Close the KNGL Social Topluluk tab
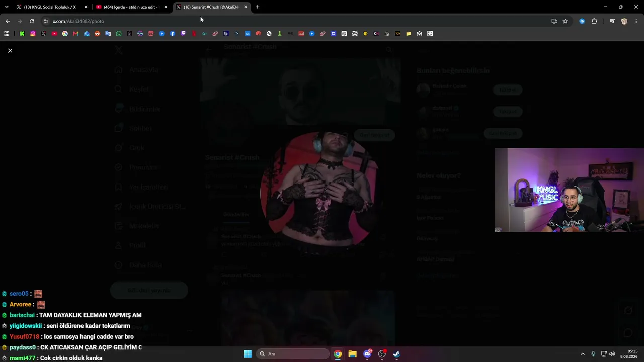The image size is (644, 362). pyautogui.click(x=86, y=7)
